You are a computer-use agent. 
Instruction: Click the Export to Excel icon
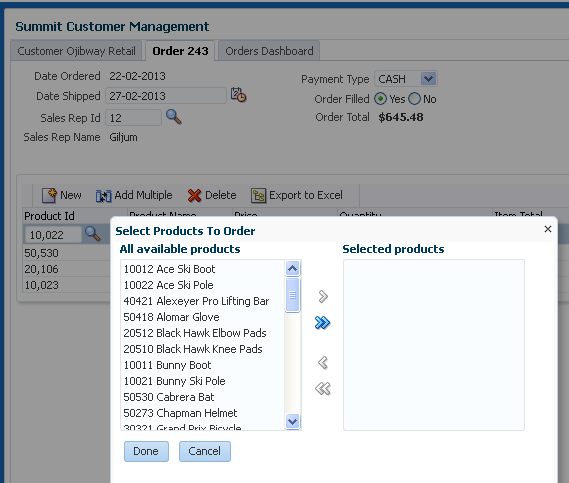point(258,196)
